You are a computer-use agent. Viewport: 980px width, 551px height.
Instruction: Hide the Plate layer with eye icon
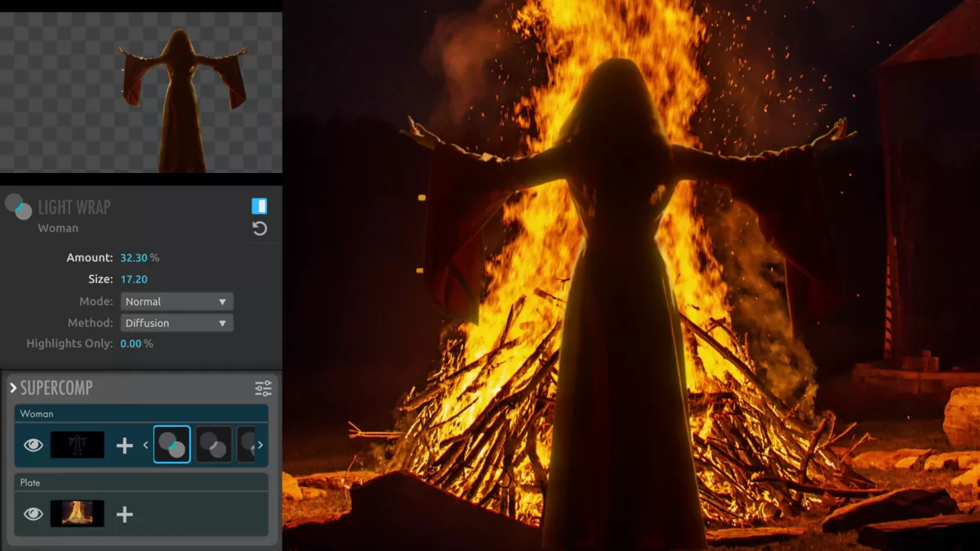click(x=33, y=513)
